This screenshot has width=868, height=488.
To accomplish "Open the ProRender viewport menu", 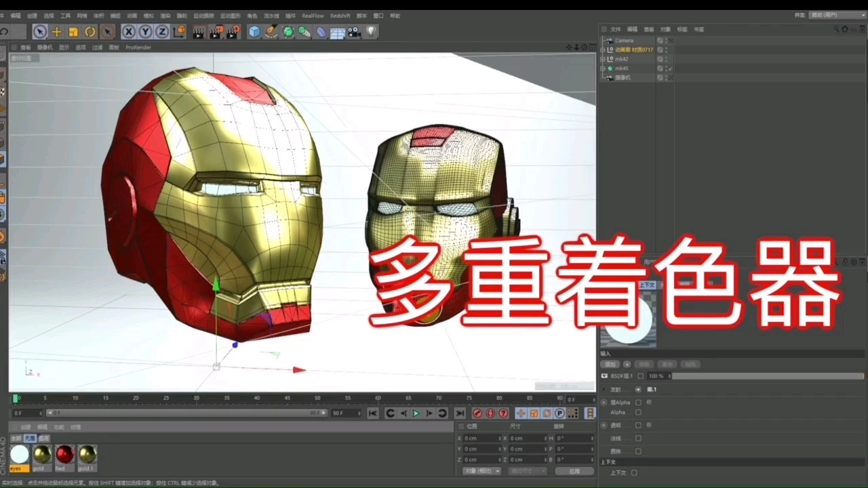I will pyautogui.click(x=138, y=47).
